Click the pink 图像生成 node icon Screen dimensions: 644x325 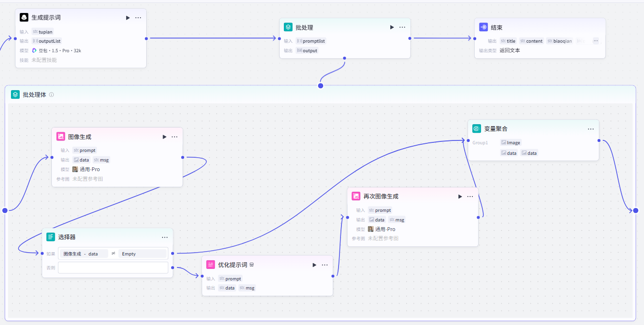[60, 137]
